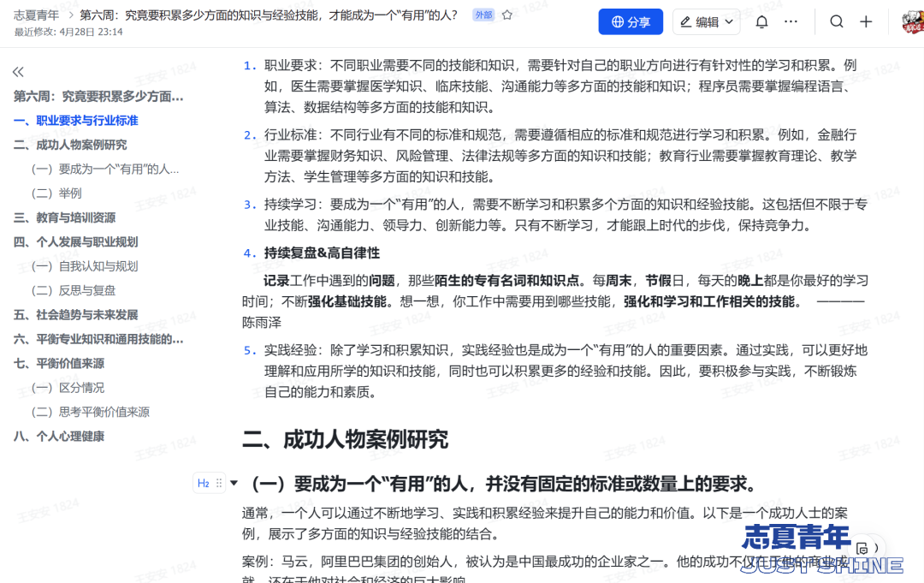The width and height of the screenshot is (924, 583).
Task: Jump to 二、成功人物案例研究 in outline
Action: point(70,145)
